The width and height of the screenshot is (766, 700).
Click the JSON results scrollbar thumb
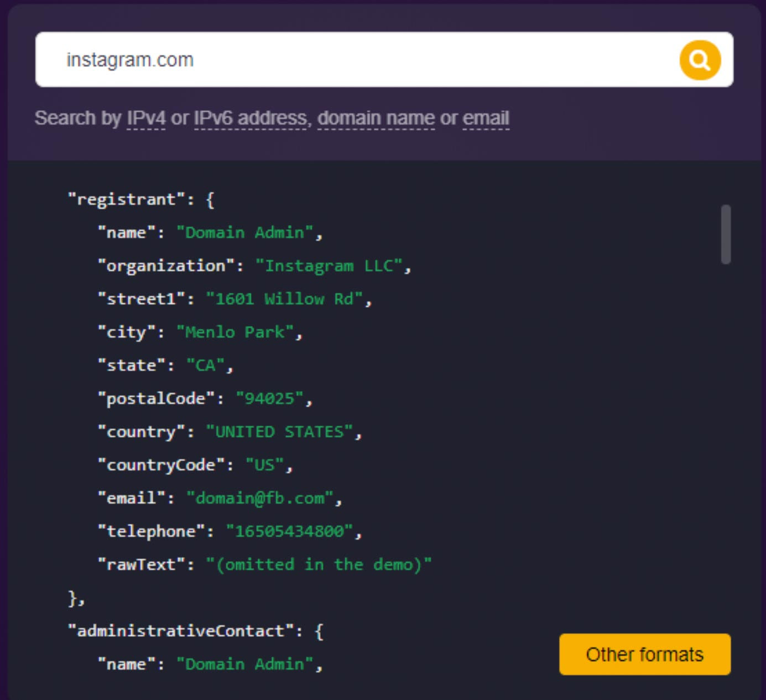726,234
